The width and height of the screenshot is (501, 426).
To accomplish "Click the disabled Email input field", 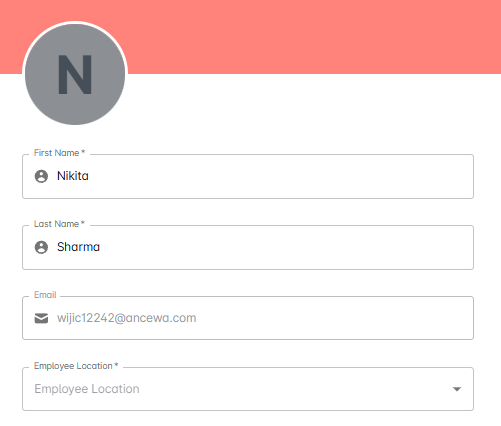I will (x=248, y=318).
